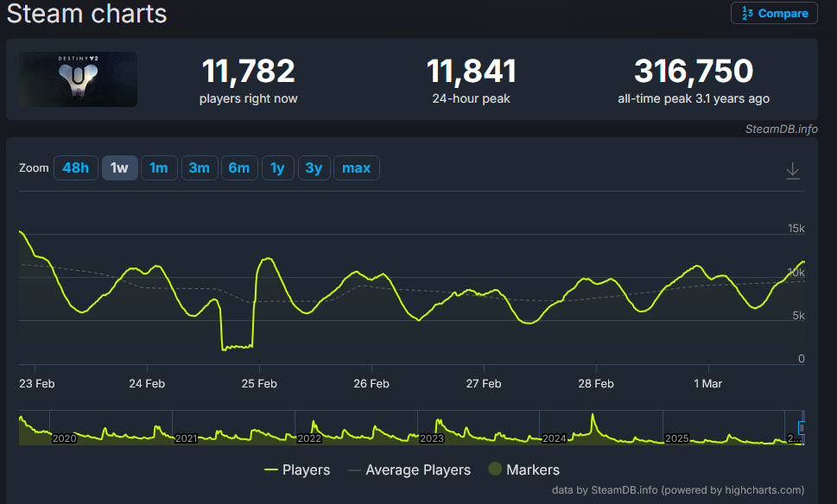Switch chart zoom to 3m
The width and height of the screenshot is (837, 504).
point(200,168)
